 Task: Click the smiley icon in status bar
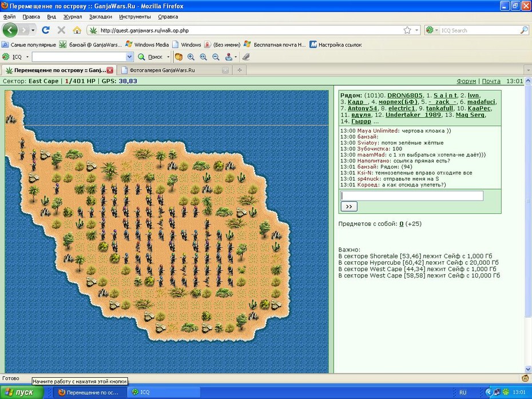tap(525, 378)
